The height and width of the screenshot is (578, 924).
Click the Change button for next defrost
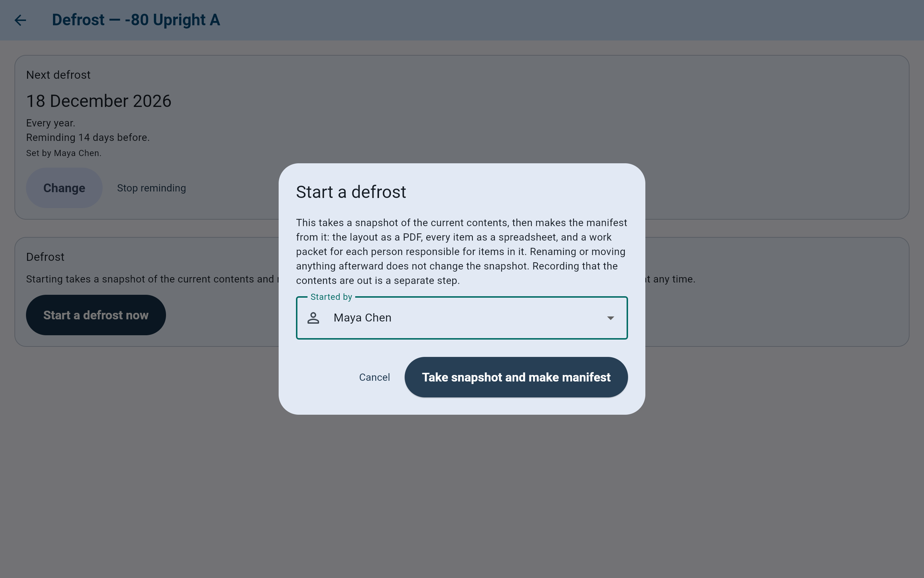point(64,188)
